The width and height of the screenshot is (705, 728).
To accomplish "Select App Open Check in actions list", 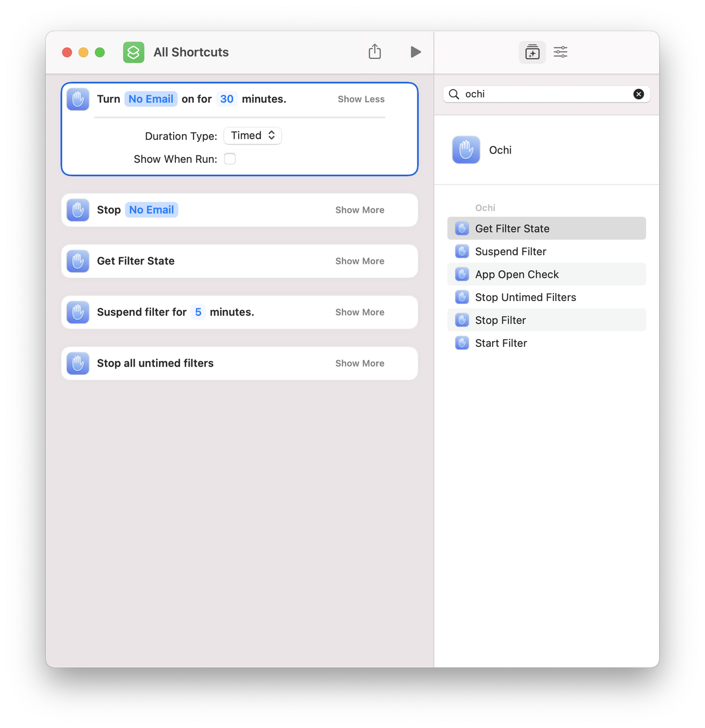I will click(x=517, y=275).
